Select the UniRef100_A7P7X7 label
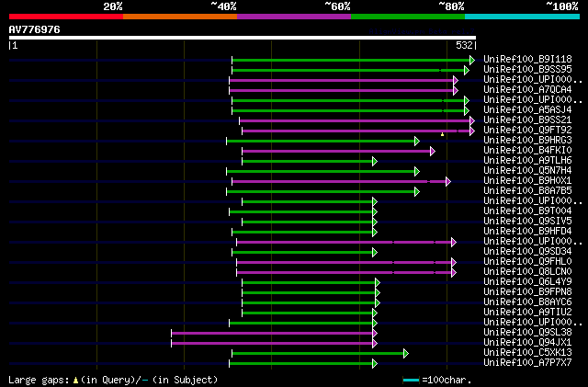The width and height of the screenshot is (588, 387). coord(527,363)
